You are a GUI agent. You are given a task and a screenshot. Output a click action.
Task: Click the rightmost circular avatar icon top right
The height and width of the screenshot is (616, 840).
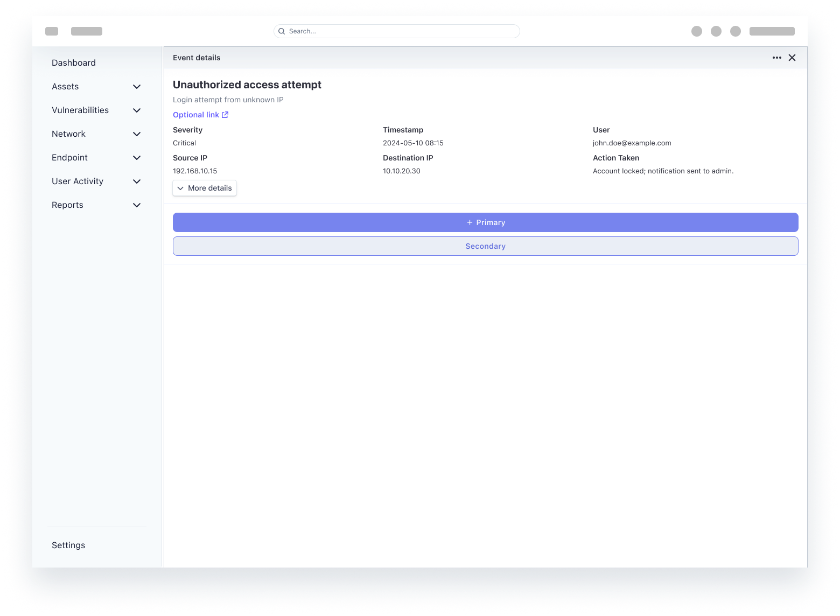pos(736,31)
